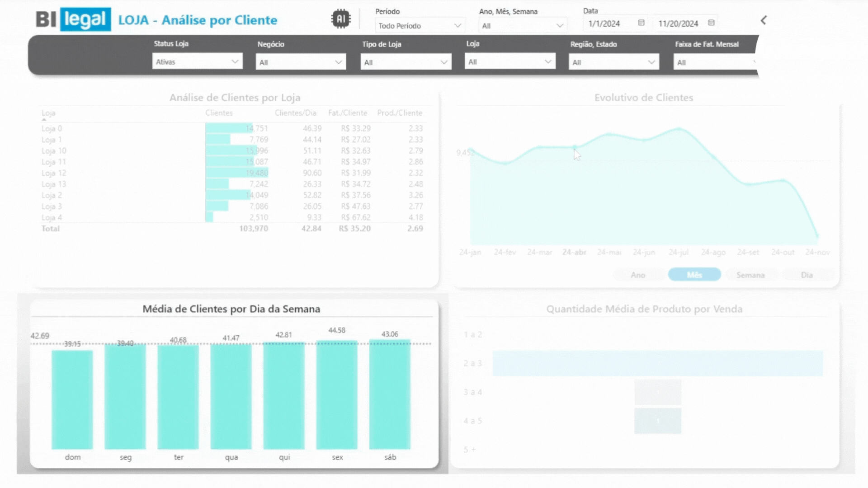Switch chart granularity to Ano
This screenshot has width=868, height=488.
pyautogui.click(x=637, y=275)
